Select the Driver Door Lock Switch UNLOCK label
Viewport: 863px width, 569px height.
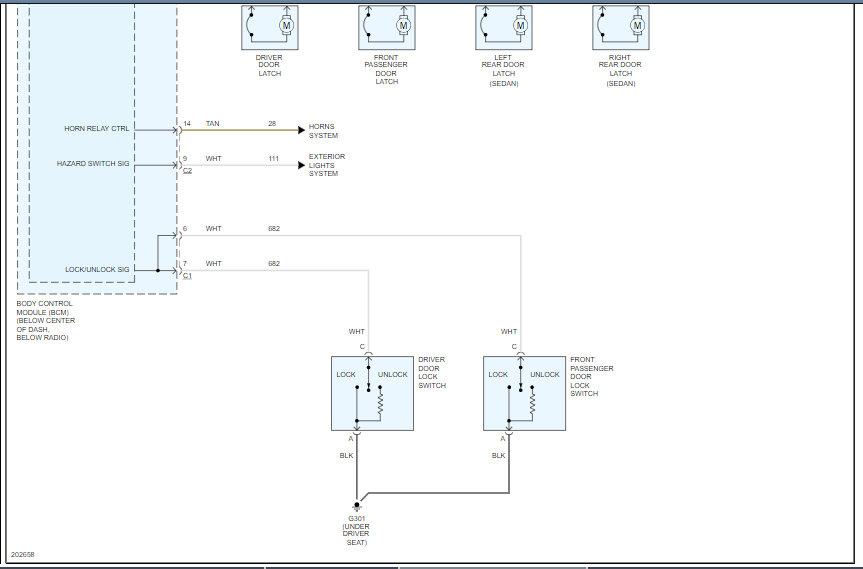coord(392,374)
